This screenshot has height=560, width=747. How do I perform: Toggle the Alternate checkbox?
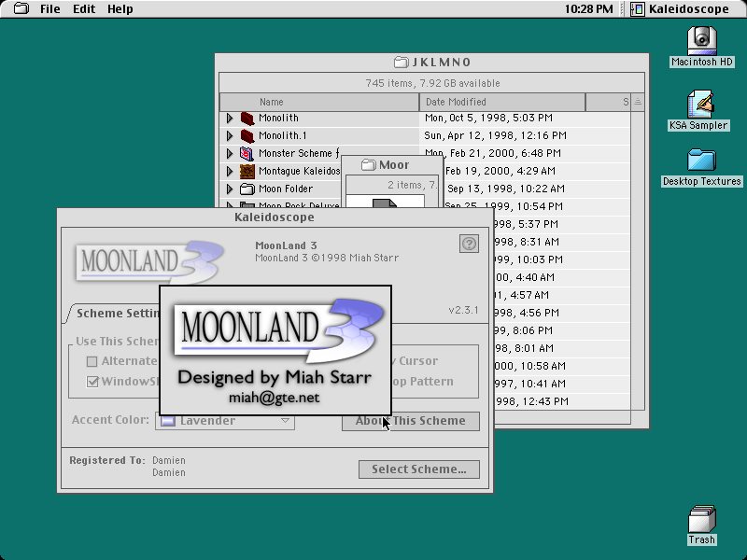point(92,361)
